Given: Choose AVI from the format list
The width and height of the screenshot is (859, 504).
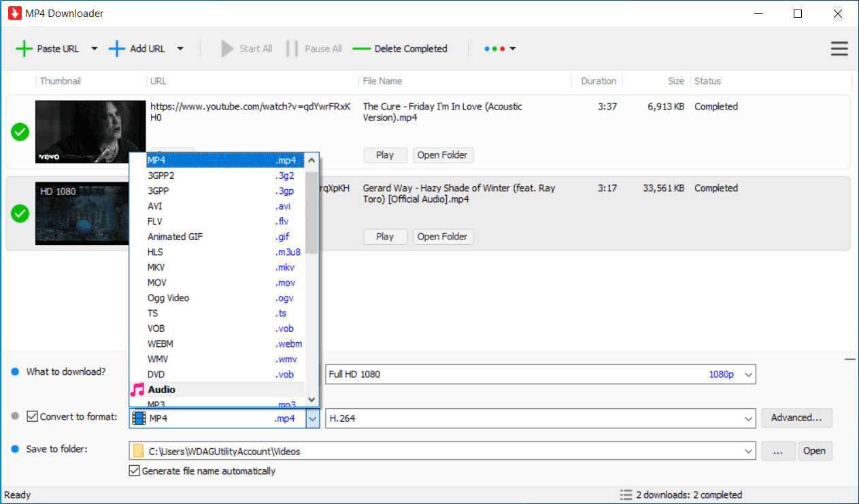Looking at the screenshot, I should click(218, 206).
